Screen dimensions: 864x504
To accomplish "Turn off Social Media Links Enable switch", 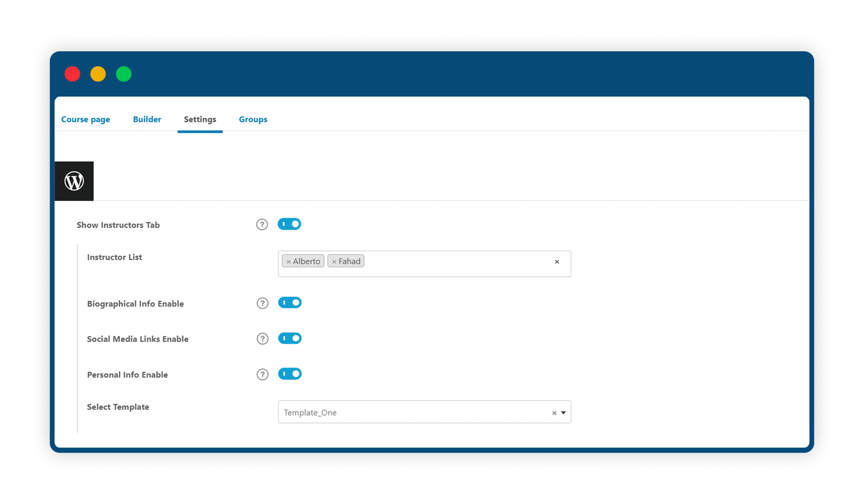I will tap(290, 338).
